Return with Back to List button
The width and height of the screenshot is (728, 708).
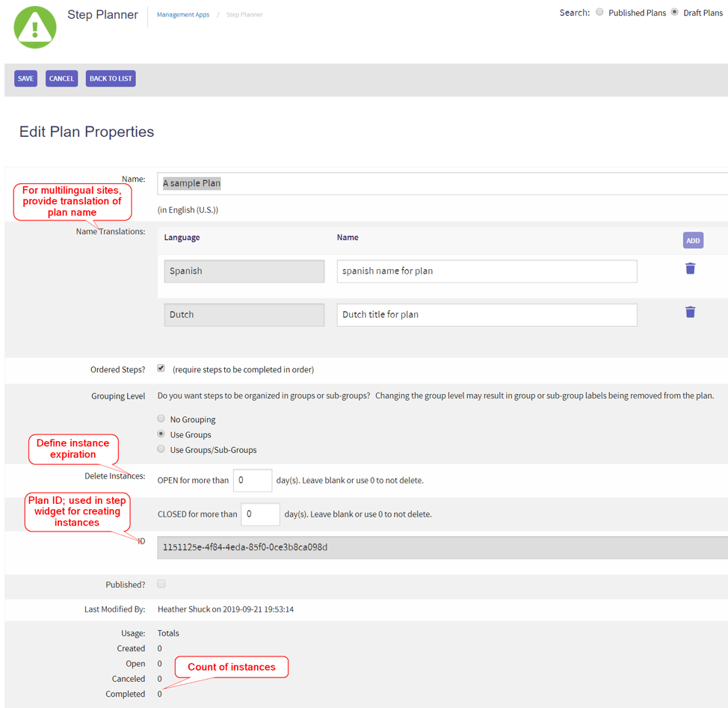click(111, 79)
